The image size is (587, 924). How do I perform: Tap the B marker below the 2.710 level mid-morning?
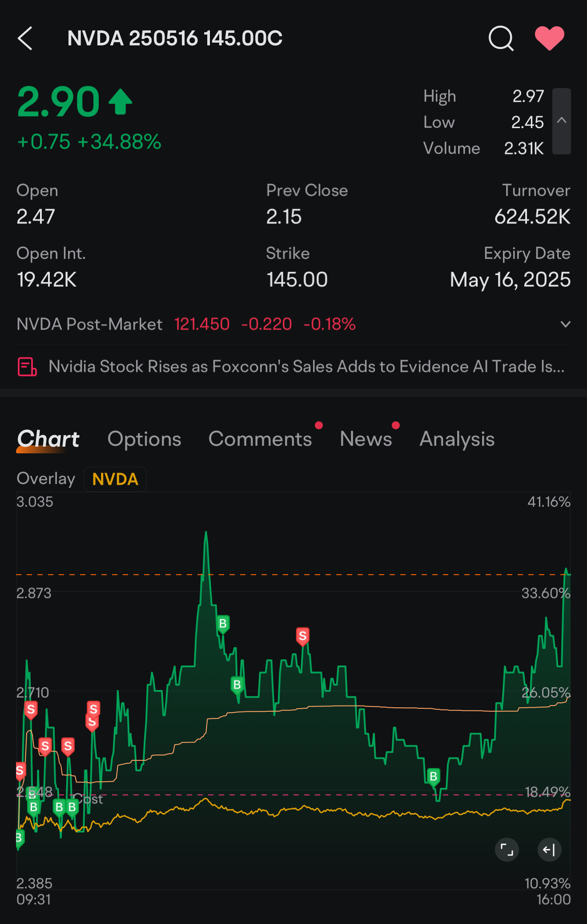[237, 685]
